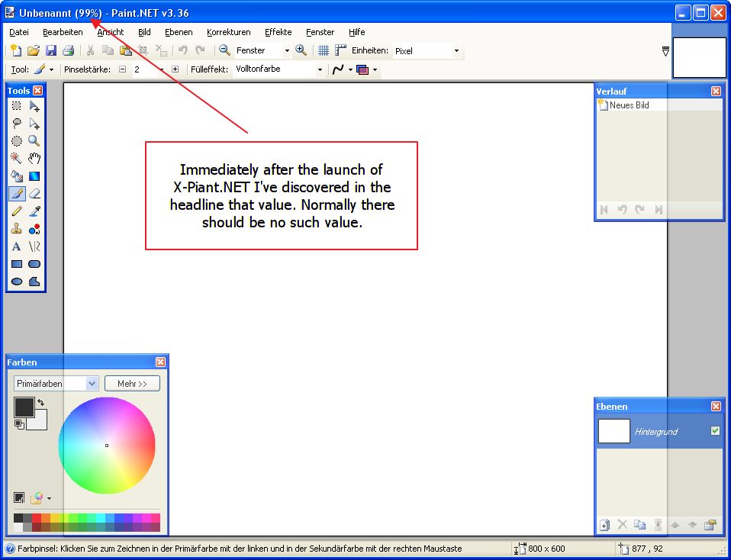
Task: Click the Print icon in toolbar
Action: tap(69, 50)
